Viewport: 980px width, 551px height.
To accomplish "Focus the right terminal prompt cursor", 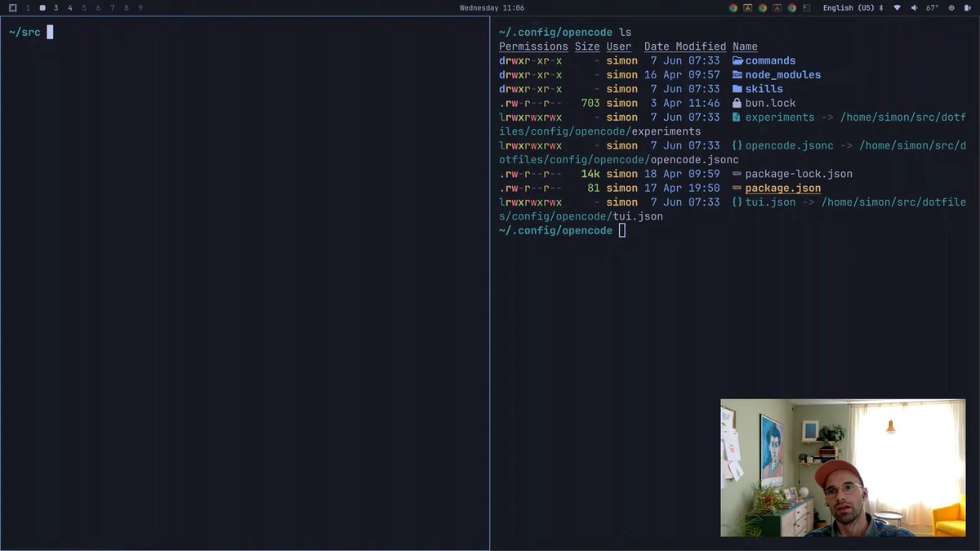I will (622, 231).
